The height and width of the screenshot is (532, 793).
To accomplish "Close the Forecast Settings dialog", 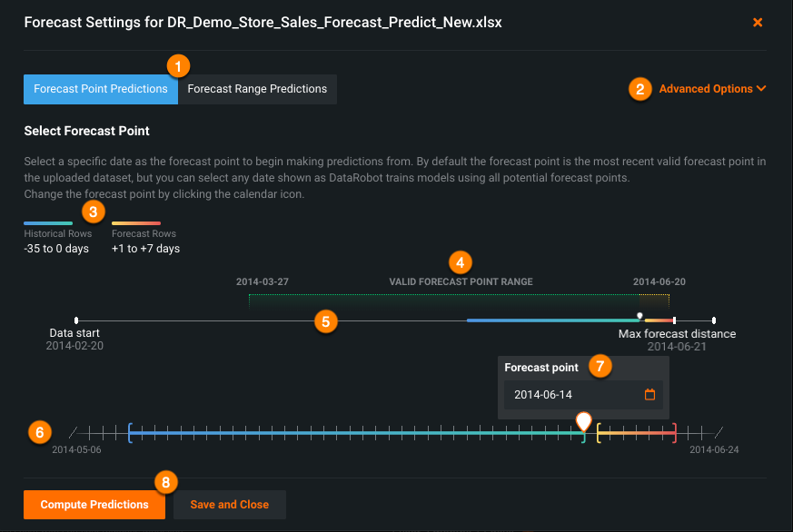I will (758, 22).
